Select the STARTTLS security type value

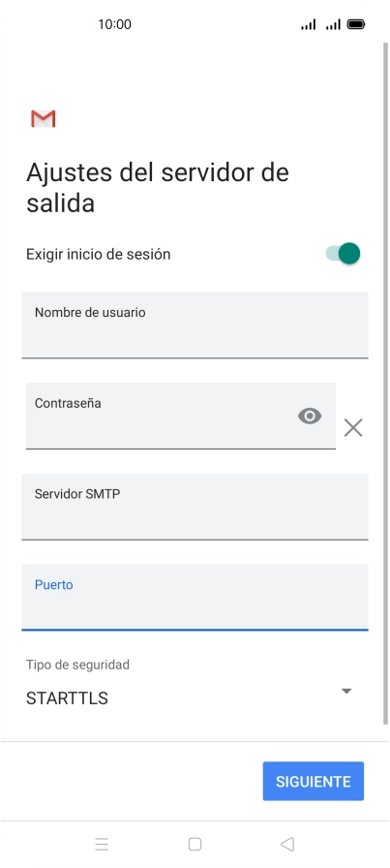click(67, 698)
